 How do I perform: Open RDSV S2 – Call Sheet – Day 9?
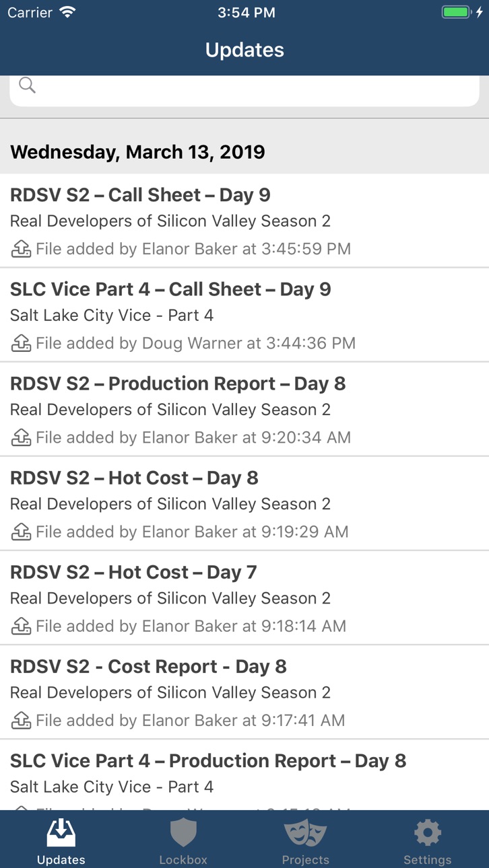point(244,221)
